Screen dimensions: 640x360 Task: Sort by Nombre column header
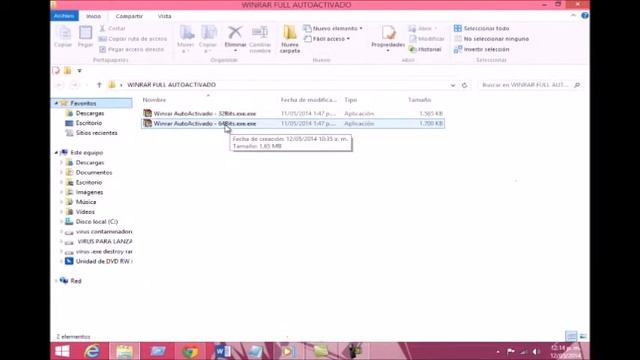154,100
